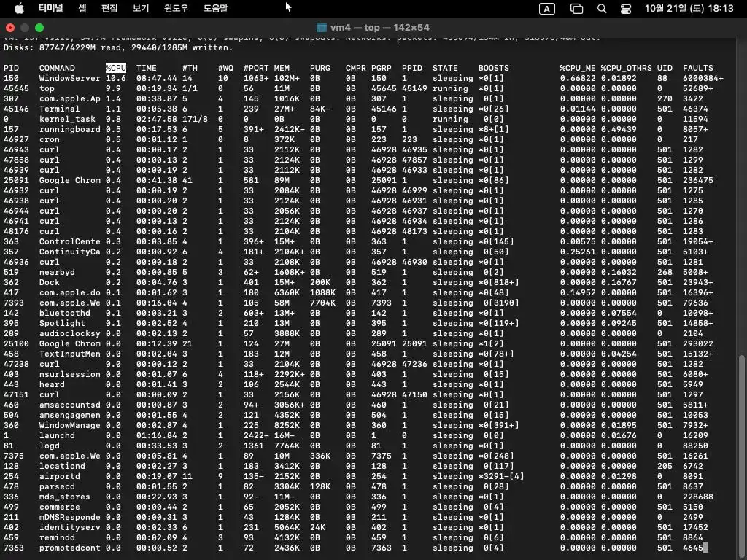Click the mDNSResponde process name
Screen dimensions: 747x560
(69, 517)
